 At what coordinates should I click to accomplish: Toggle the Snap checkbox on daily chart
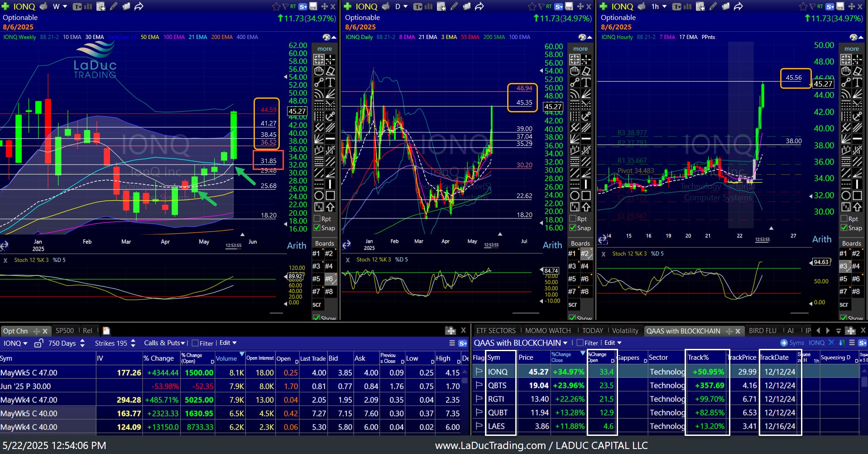(573, 228)
